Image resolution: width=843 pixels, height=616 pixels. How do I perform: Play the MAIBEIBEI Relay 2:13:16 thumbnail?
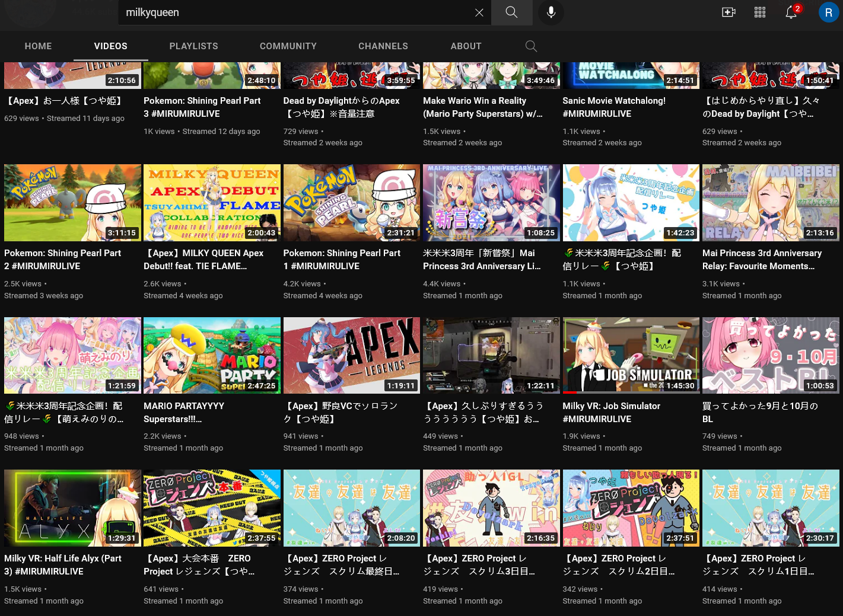coord(771,203)
